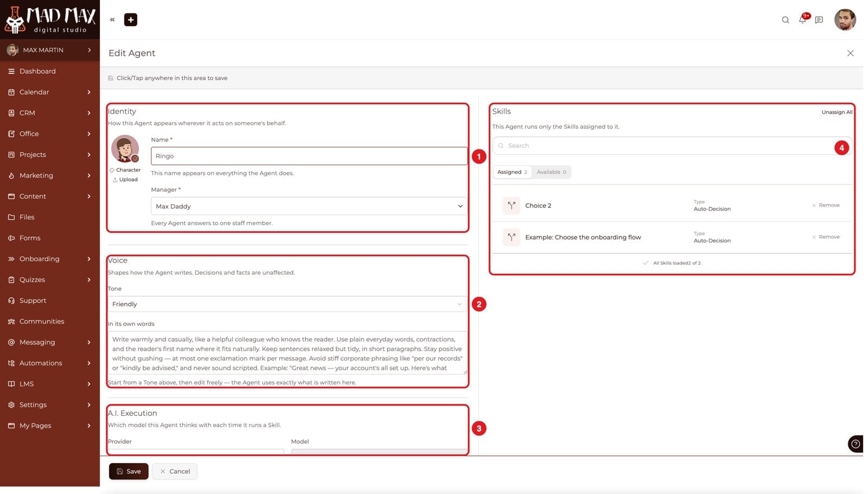This screenshot has width=868, height=494.
Task: Open search via magnifier icon in header
Action: tap(785, 20)
